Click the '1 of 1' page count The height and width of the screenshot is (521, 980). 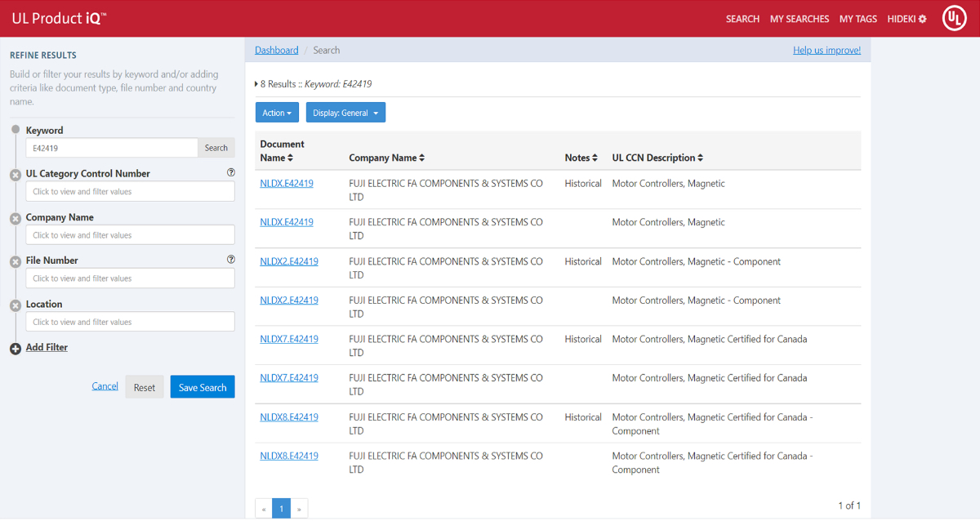coord(849,505)
